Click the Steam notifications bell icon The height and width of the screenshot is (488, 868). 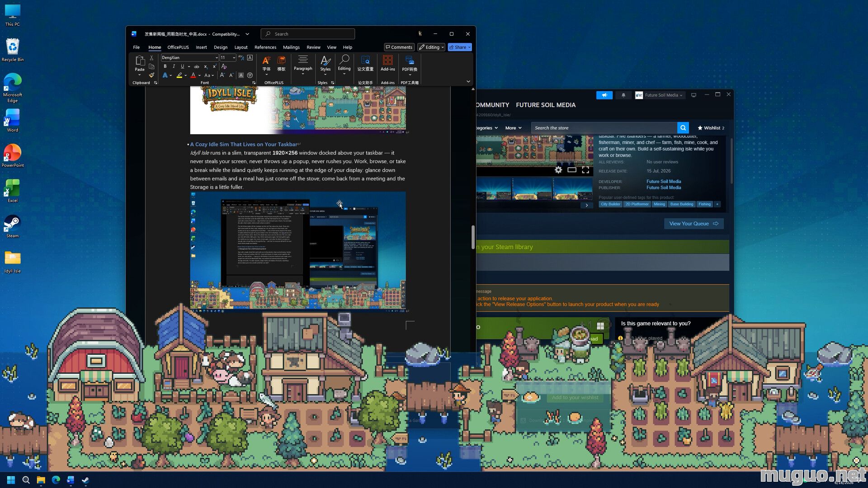[x=623, y=95]
